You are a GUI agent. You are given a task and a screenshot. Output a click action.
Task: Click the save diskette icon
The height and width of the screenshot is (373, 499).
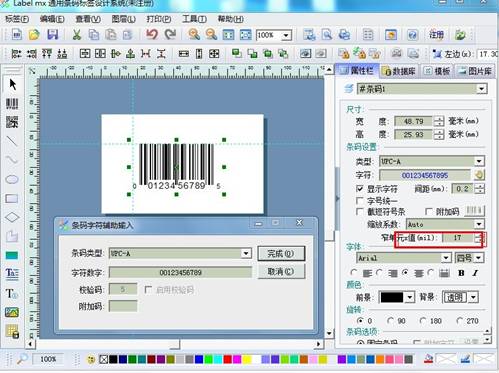pyautogui.click(x=53, y=35)
